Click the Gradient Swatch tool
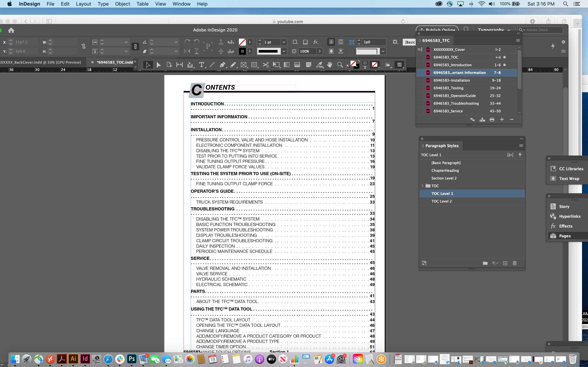Screen dimensions: 588x367 pyautogui.click(x=287, y=65)
